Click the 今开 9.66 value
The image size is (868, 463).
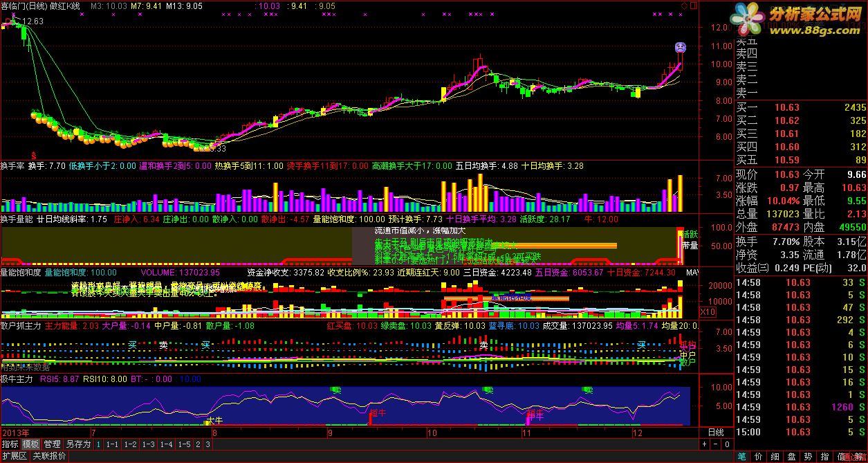click(856, 174)
